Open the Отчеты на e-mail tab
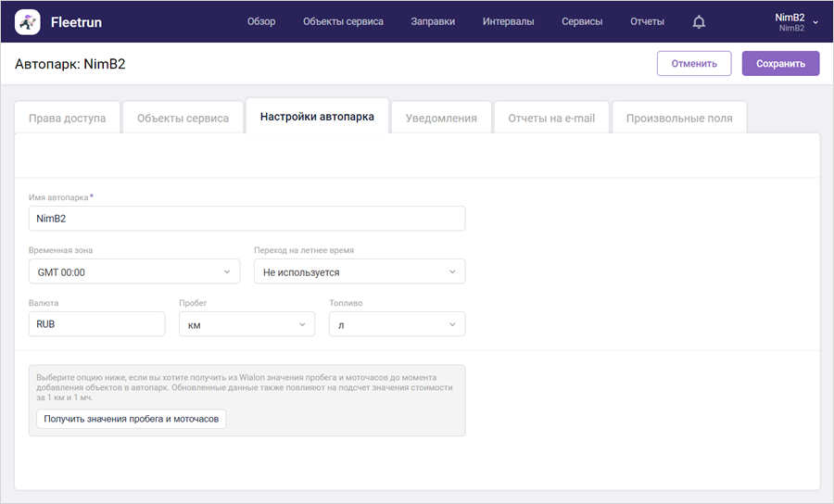834x504 pixels. click(551, 119)
